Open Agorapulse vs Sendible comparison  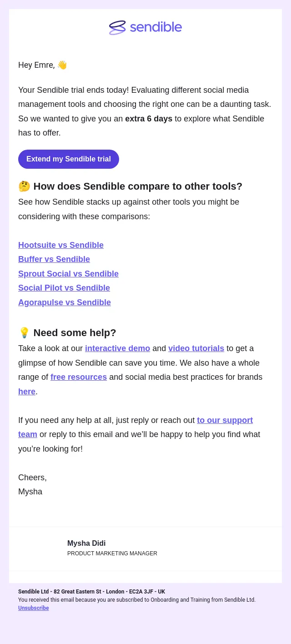click(65, 302)
